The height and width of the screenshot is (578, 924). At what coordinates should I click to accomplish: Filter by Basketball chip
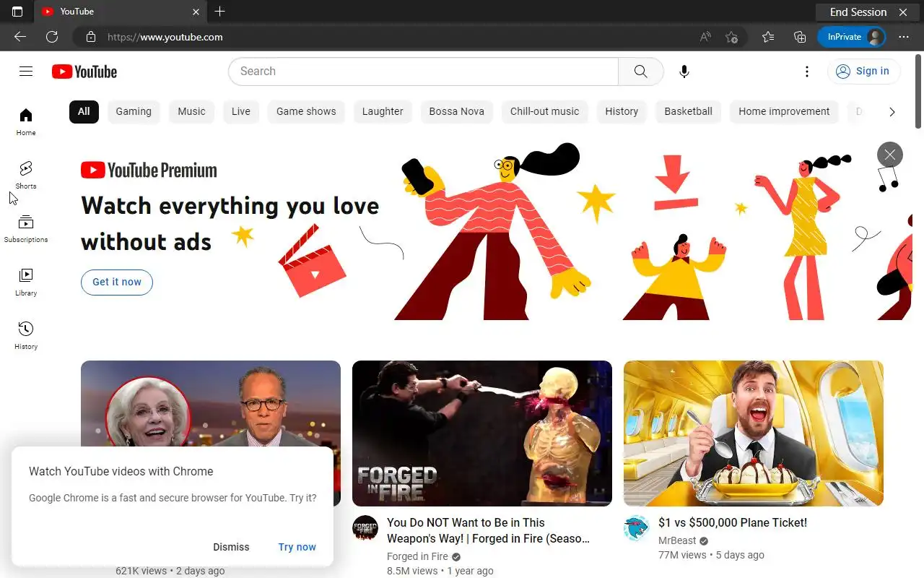pos(689,111)
